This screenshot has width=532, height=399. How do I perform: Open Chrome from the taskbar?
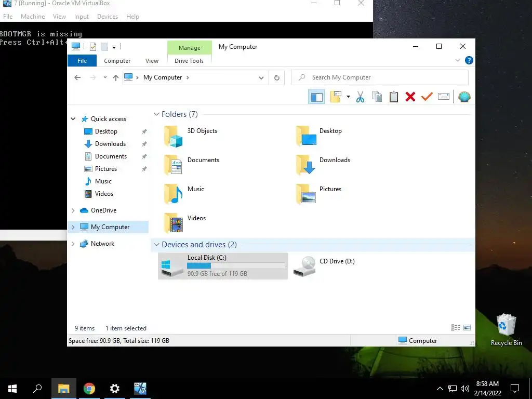(x=89, y=389)
